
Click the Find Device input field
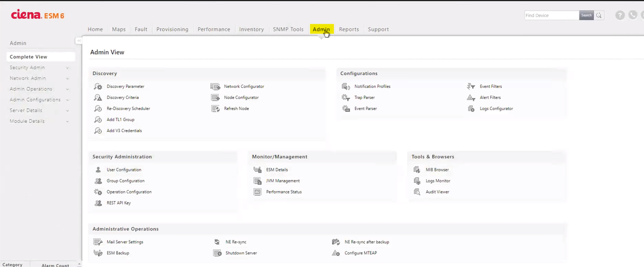pos(552,15)
